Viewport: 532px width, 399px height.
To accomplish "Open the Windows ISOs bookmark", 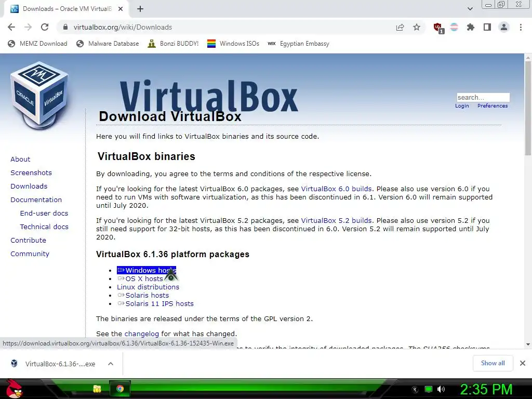I will 233,44.
